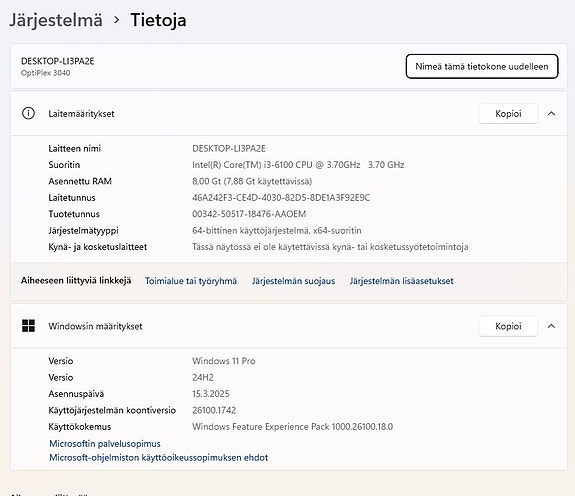The width and height of the screenshot is (575, 496).
Task: Copy device specifications with Kopioi button
Action: click(x=508, y=114)
